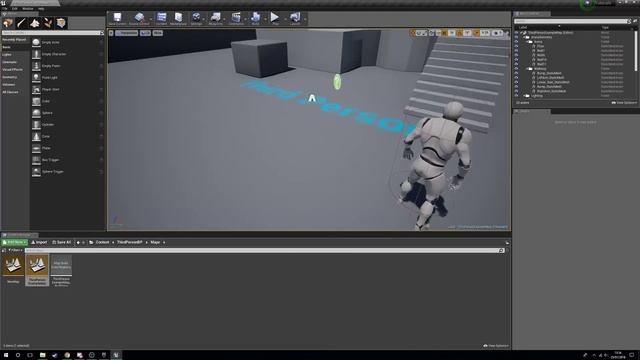Open Source Control toolbar icon
This screenshot has width=640, height=360.
[x=139, y=18]
